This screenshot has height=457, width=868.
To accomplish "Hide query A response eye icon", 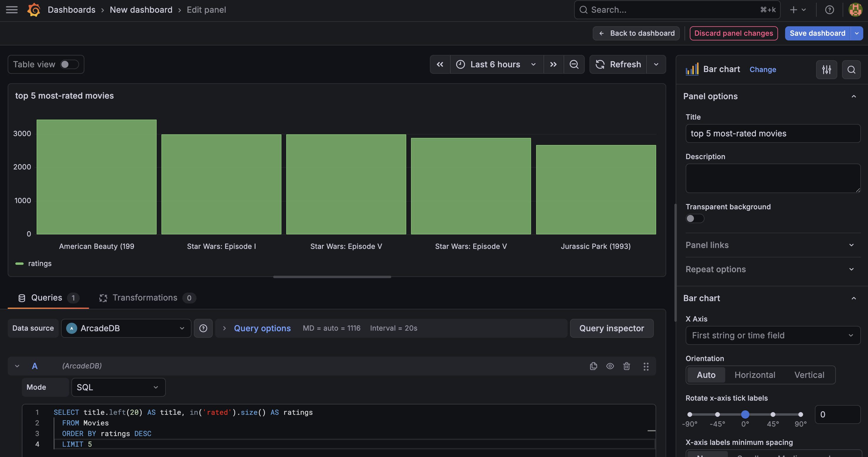I will click(610, 366).
